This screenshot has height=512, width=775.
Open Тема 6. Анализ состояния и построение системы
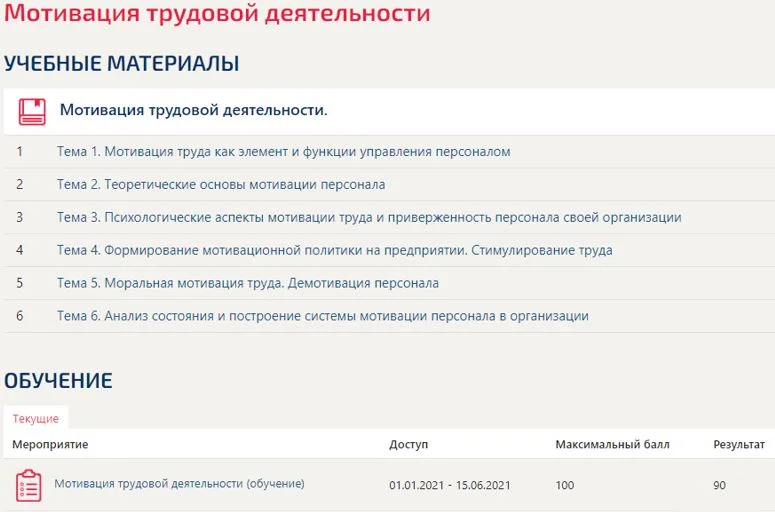click(x=323, y=316)
